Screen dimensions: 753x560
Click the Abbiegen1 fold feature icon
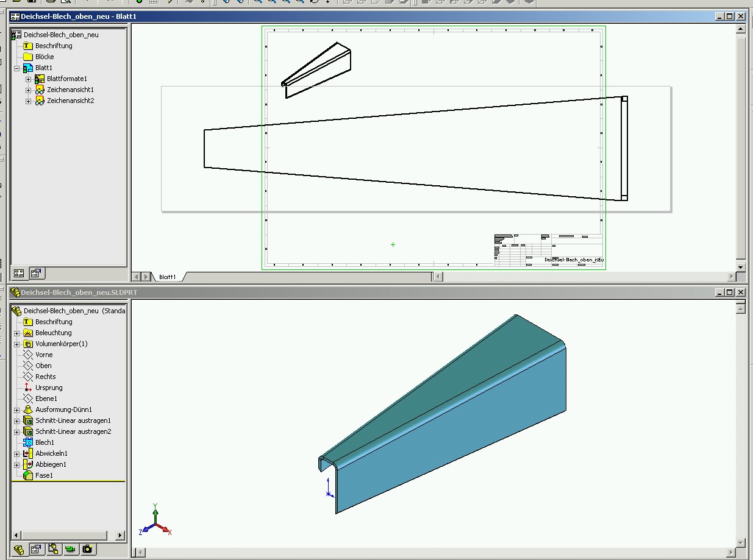click(27, 464)
